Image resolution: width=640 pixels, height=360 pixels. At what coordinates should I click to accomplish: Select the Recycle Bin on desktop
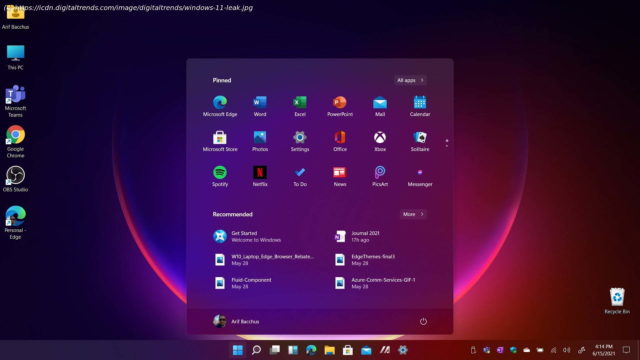point(617,301)
